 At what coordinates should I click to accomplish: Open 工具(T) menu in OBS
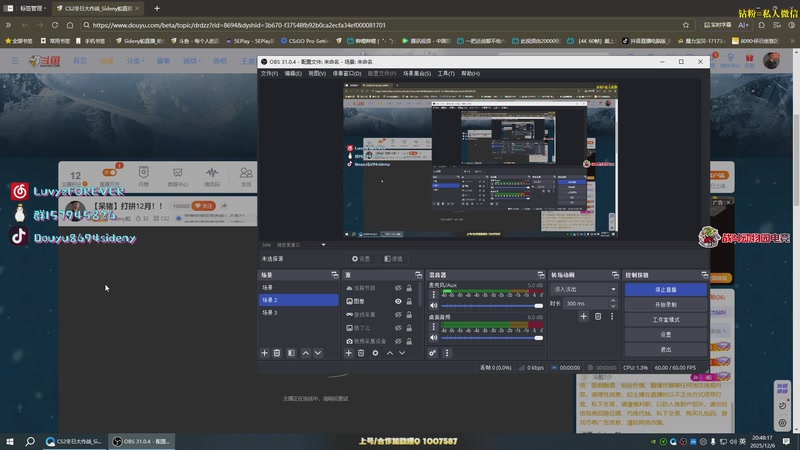pos(446,73)
